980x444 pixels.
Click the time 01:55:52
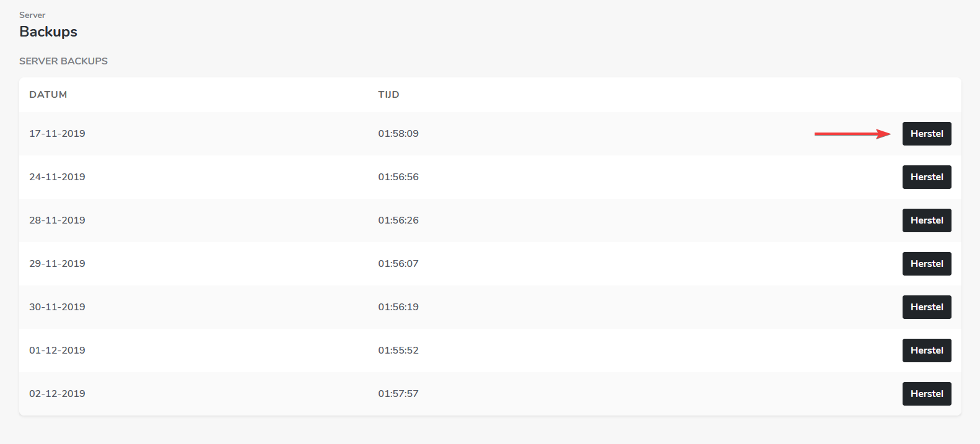pos(398,350)
